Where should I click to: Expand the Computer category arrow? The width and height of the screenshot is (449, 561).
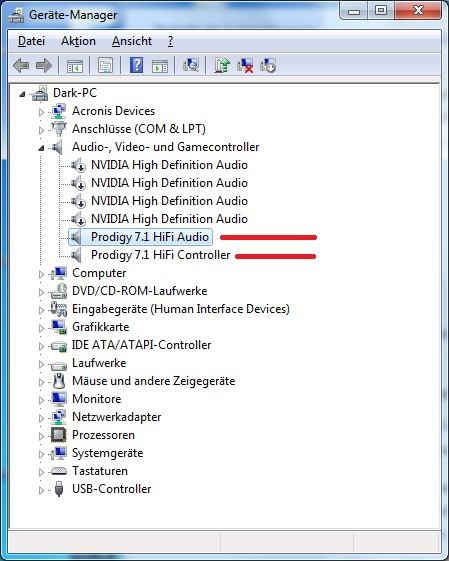coord(41,274)
